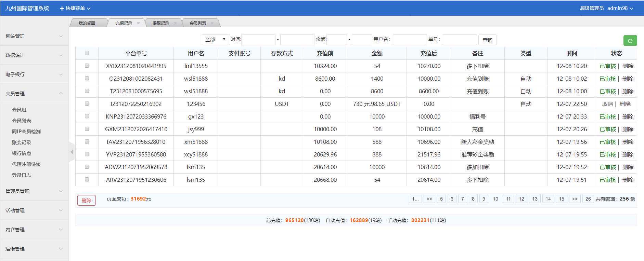Expand 数据统计 in the sidebar

tap(34, 55)
